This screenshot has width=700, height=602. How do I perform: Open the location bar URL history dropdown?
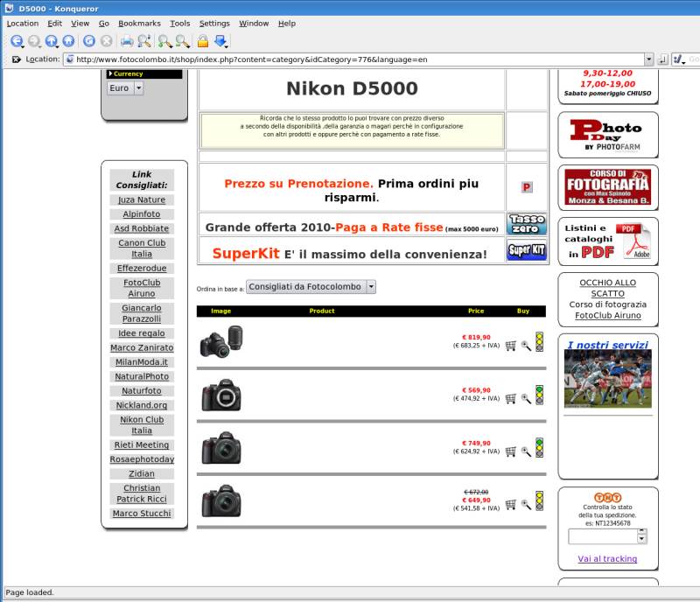click(649, 59)
